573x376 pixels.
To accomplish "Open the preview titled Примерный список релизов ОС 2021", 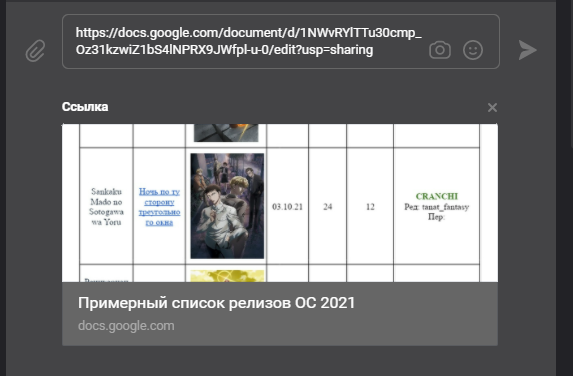I will coord(216,303).
